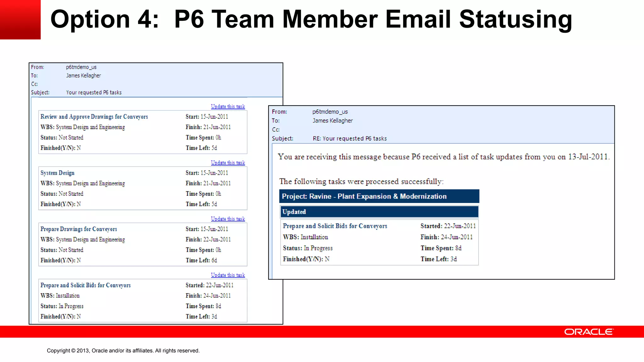Click 'Status: In Progress' in left email
Viewport: 644px width, 362px height.
[x=62, y=306]
